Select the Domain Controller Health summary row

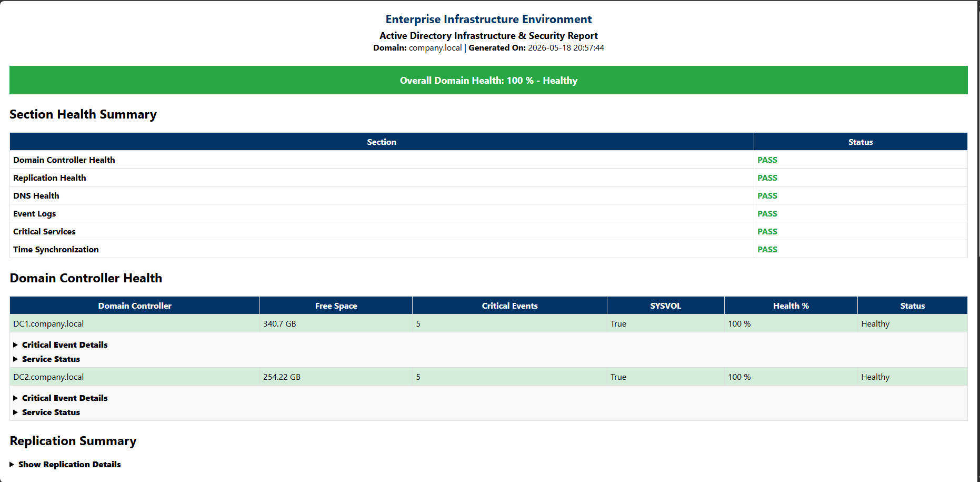pos(488,160)
